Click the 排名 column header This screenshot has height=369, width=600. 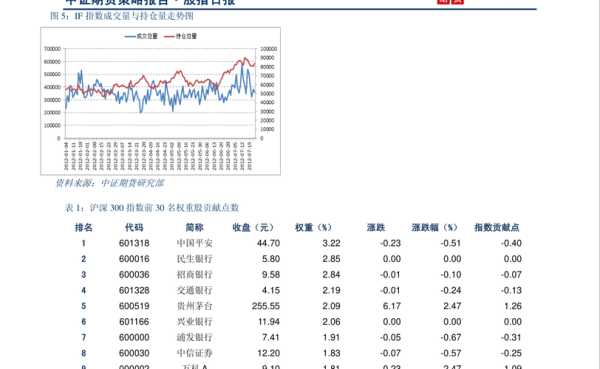tap(83, 228)
